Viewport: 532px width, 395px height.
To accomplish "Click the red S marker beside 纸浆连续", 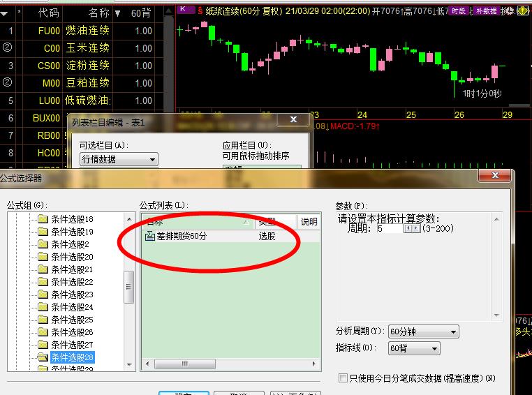I will (x=200, y=11).
